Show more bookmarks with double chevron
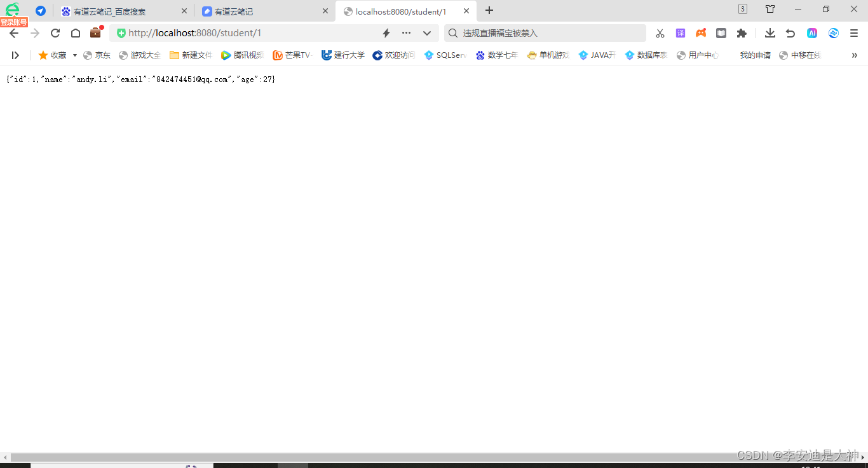 point(854,55)
